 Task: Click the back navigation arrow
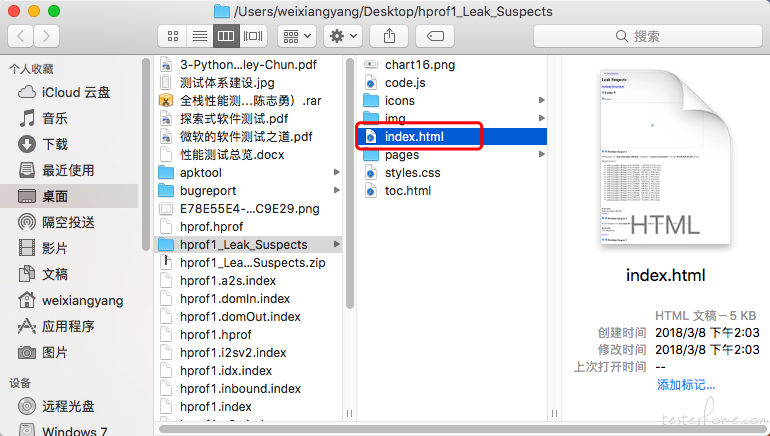click(x=21, y=36)
